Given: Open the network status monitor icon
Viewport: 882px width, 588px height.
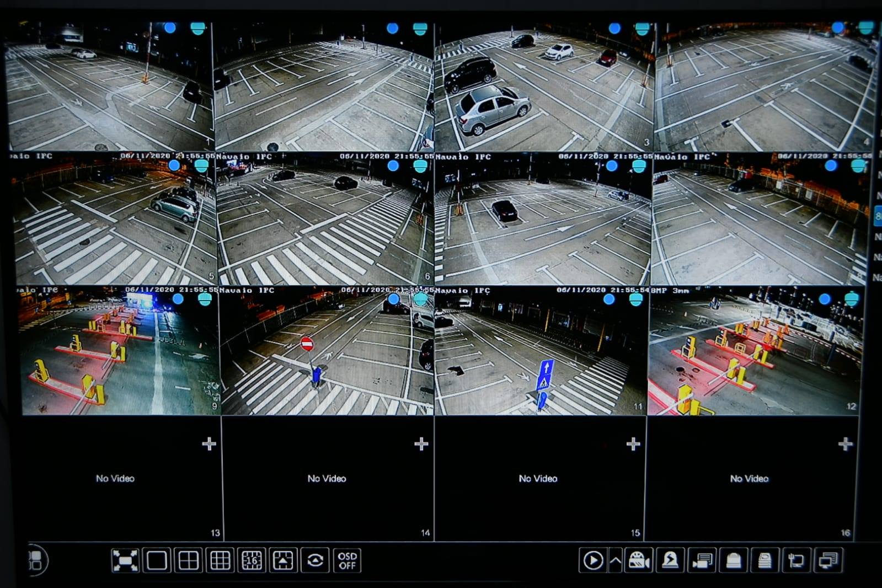Looking at the screenshot, I should [x=796, y=561].
